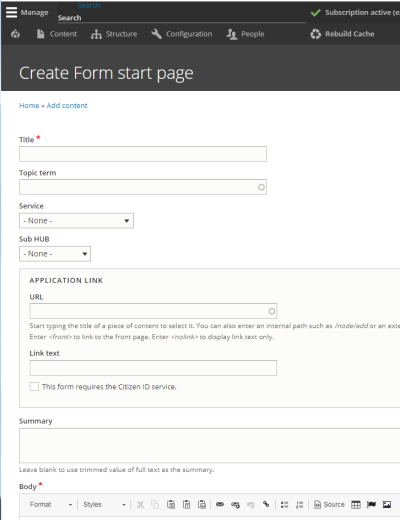
Task: Click the Paste as plain text icon
Action: coord(186,505)
